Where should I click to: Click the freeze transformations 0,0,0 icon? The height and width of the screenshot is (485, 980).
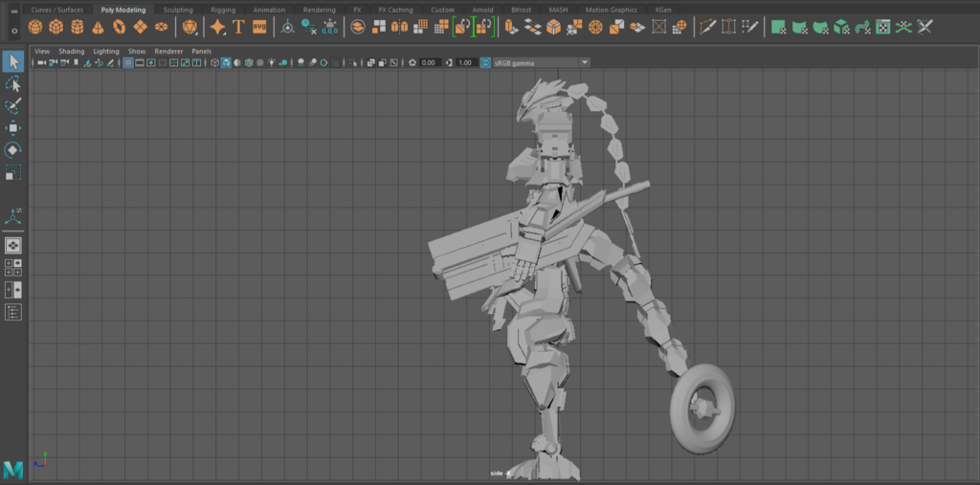coord(329,27)
